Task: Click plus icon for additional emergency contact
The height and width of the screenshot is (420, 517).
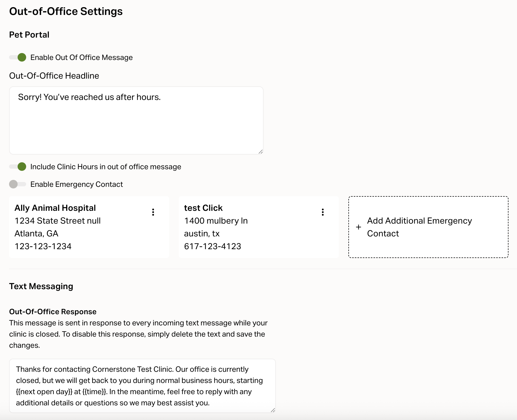Action: click(359, 227)
